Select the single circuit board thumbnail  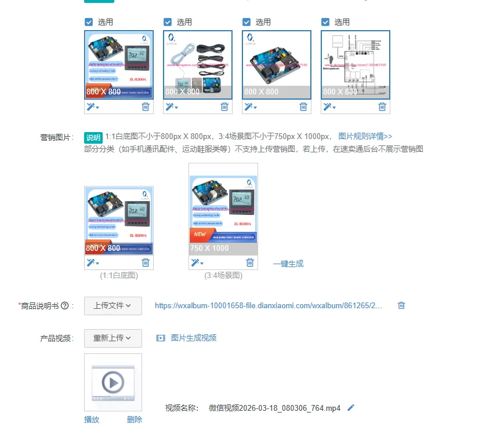coord(277,65)
